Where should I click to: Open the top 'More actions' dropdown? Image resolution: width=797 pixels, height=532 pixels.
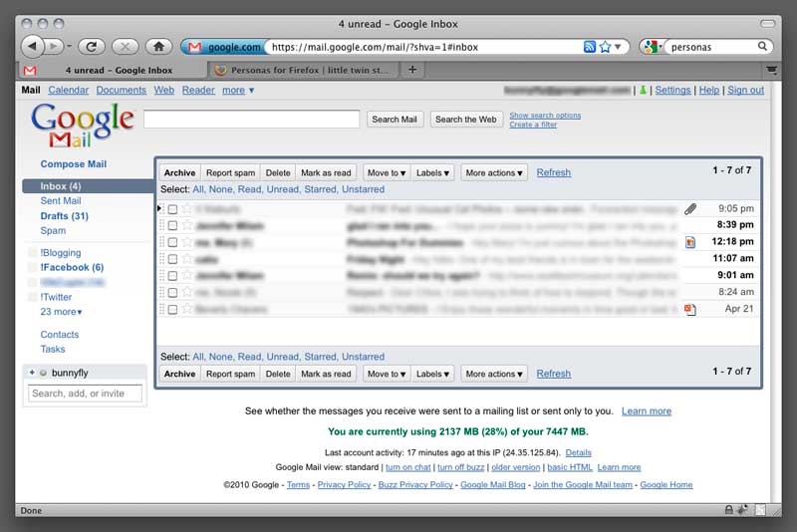point(493,172)
